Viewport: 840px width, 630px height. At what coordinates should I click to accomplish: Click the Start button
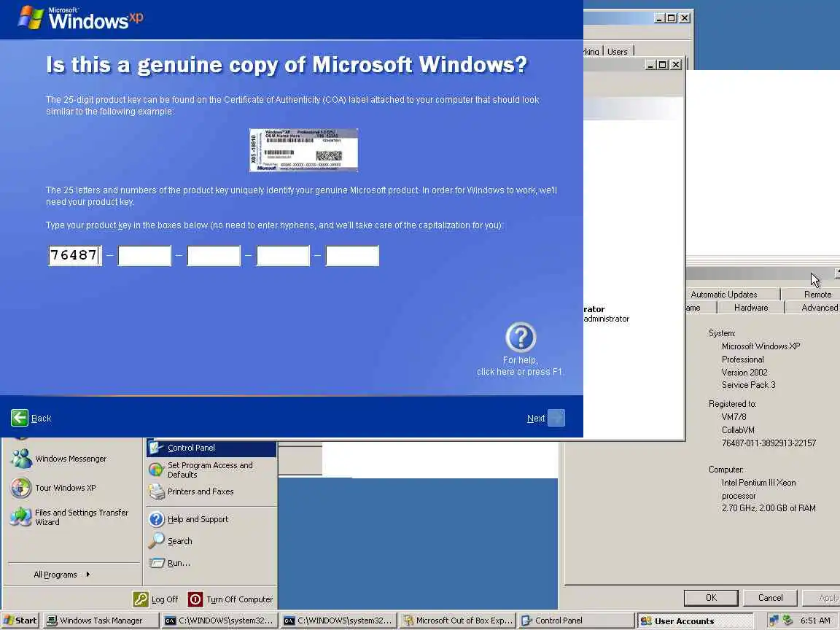coord(20,621)
